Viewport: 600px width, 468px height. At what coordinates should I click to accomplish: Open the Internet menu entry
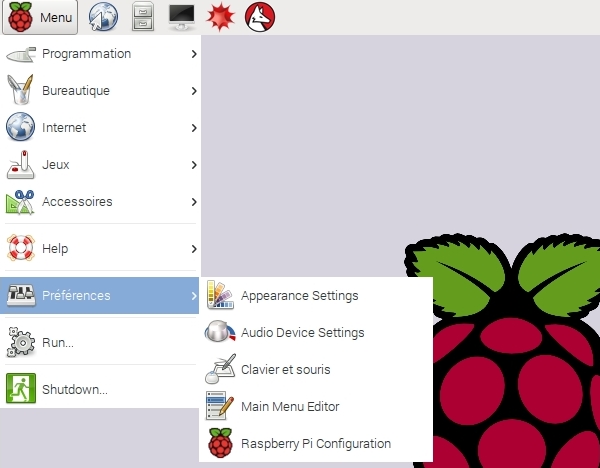tap(99, 128)
